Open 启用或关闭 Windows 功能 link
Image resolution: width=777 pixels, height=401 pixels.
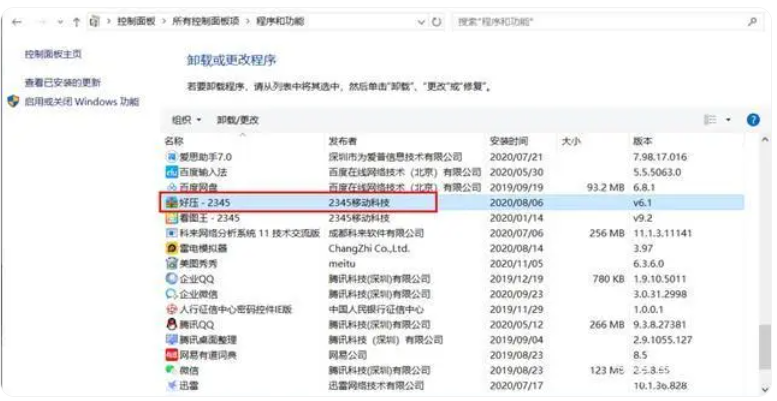pos(82,102)
